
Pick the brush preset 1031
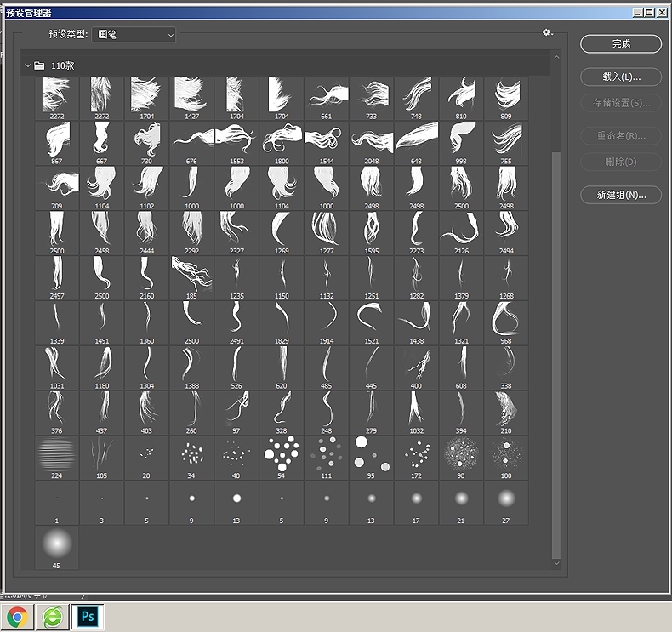(x=57, y=368)
